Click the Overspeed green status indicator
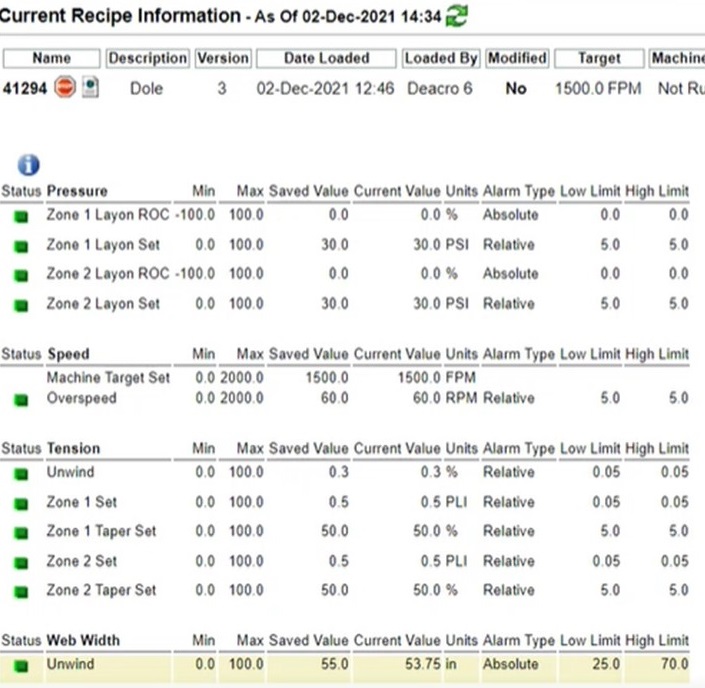This screenshot has height=688, width=705. pyautogui.click(x=21, y=399)
